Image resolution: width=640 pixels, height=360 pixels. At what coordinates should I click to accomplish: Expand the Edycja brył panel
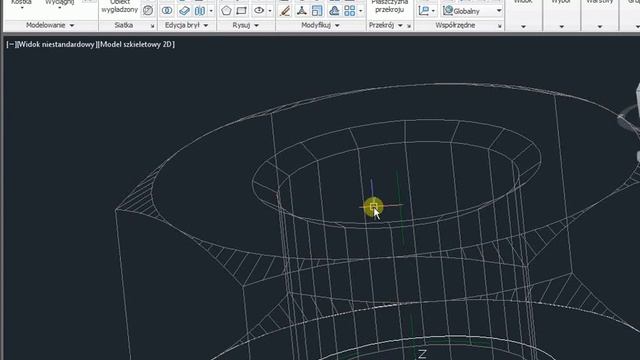point(187,25)
